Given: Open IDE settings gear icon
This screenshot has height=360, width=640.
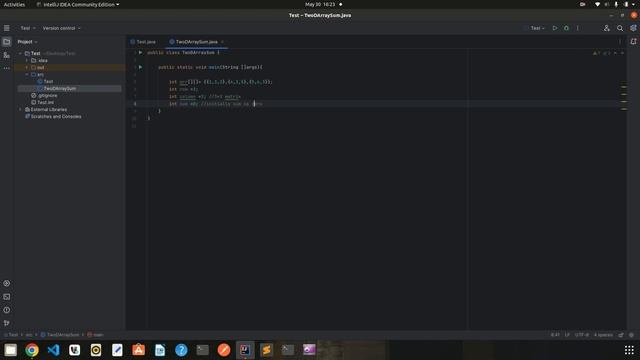Looking at the screenshot, I should pyautogui.click(x=633, y=28).
